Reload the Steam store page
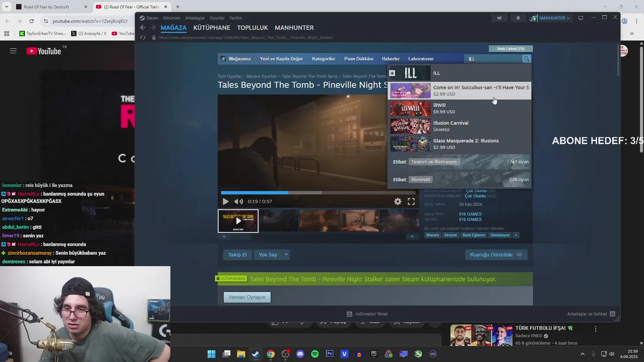 142,37
